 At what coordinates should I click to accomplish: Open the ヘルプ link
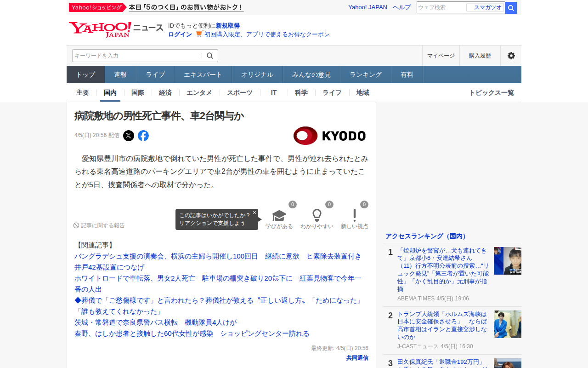402,7
